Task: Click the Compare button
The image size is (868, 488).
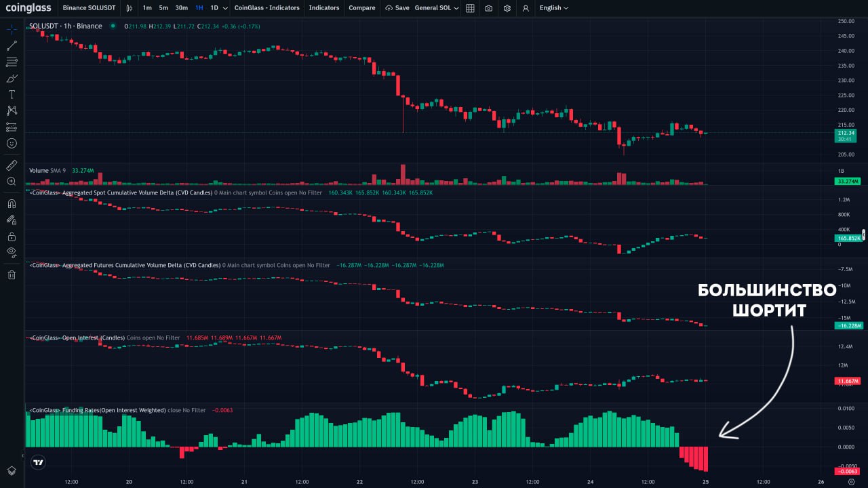Action: (361, 8)
